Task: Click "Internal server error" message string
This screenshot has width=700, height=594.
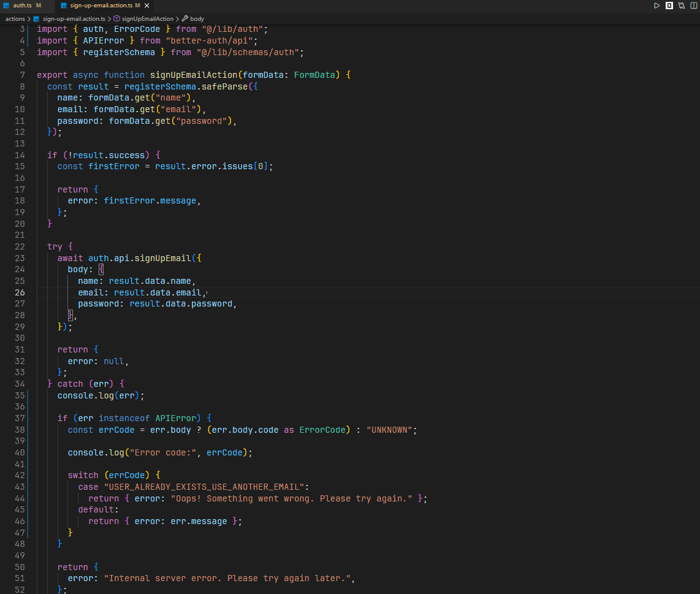Action: point(227,579)
